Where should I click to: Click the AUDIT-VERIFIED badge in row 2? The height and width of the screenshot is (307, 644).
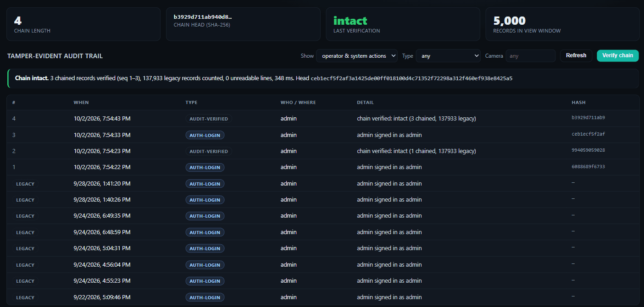click(x=209, y=151)
